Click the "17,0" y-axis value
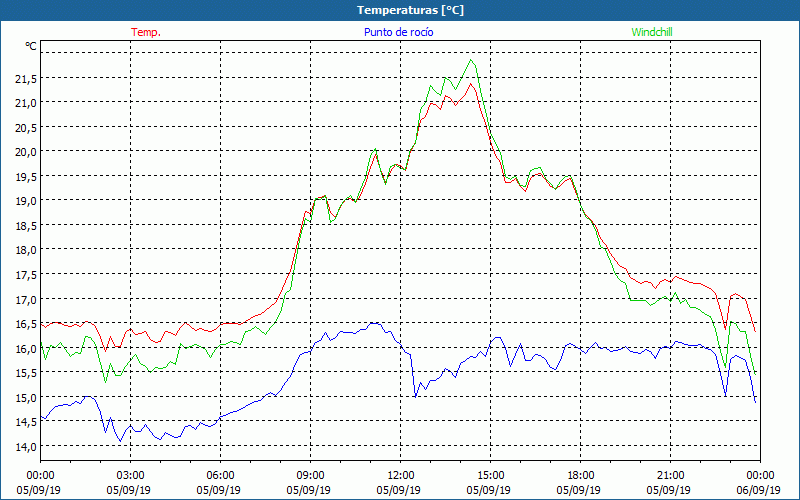 point(26,299)
